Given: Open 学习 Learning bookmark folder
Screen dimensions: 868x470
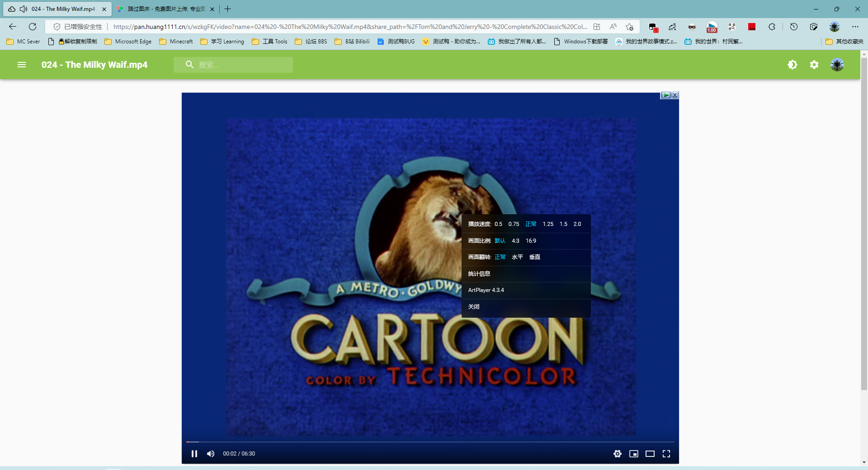Looking at the screenshot, I should pyautogui.click(x=222, y=42).
